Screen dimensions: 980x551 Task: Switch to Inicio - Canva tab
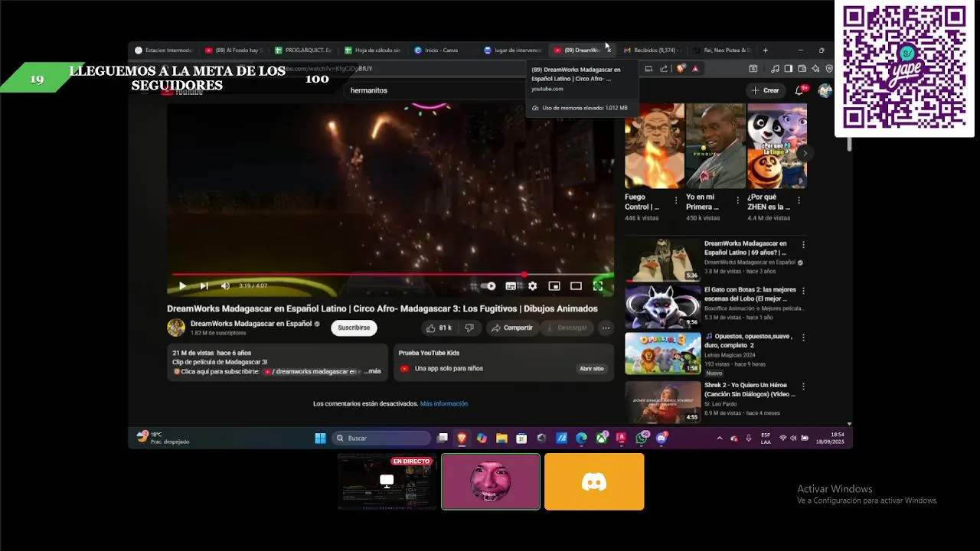coord(443,51)
